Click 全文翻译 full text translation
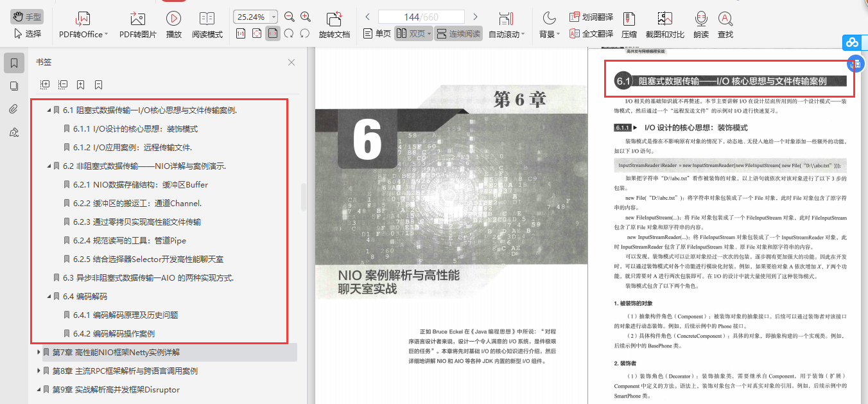868x404 pixels. 591,33
